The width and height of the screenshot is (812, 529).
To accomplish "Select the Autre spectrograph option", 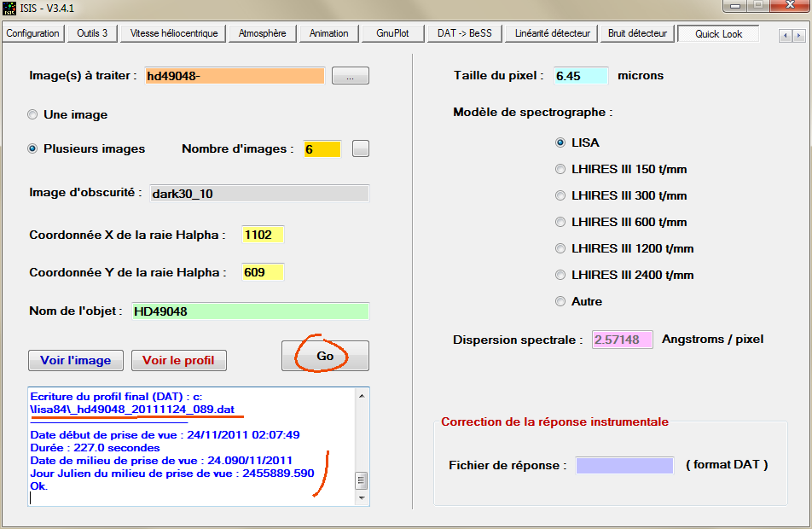I will point(560,301).
